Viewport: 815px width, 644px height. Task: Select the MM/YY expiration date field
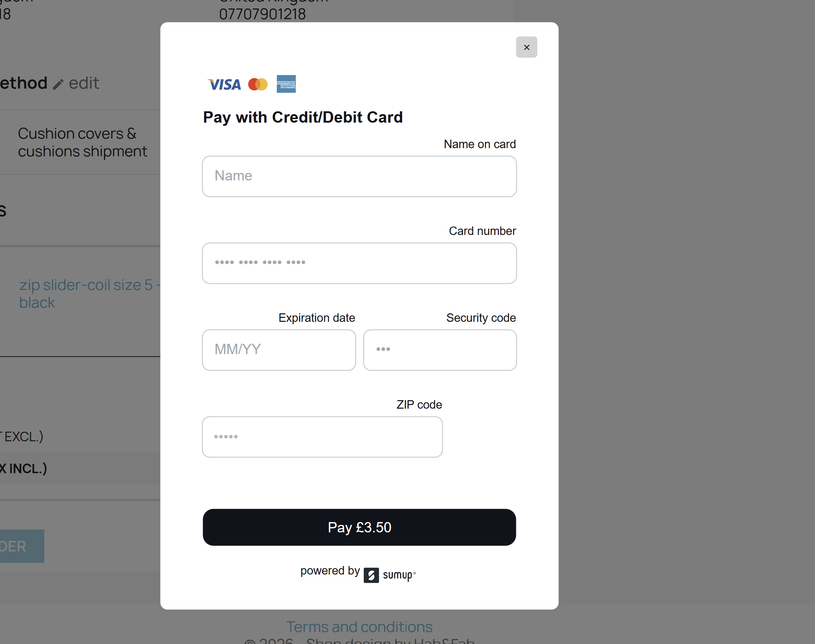[279, 349]
